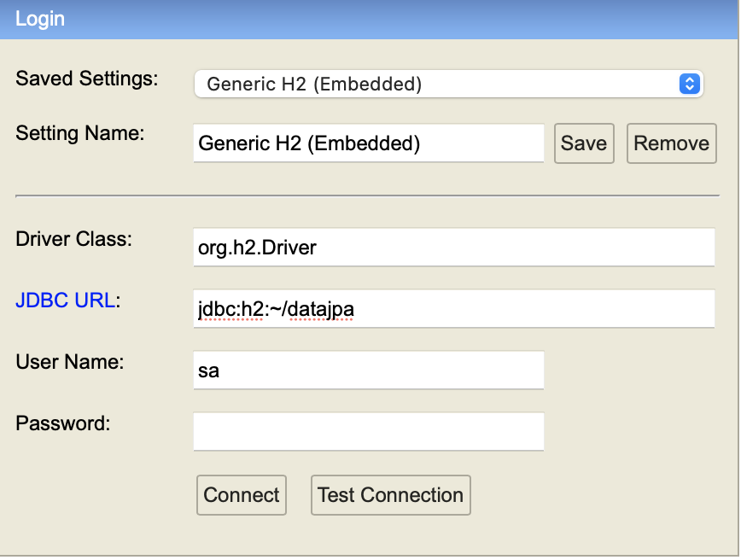Viewport: 741px width, 560px height.
Task: Click the Connect button
Action: [x=242, y=495]
